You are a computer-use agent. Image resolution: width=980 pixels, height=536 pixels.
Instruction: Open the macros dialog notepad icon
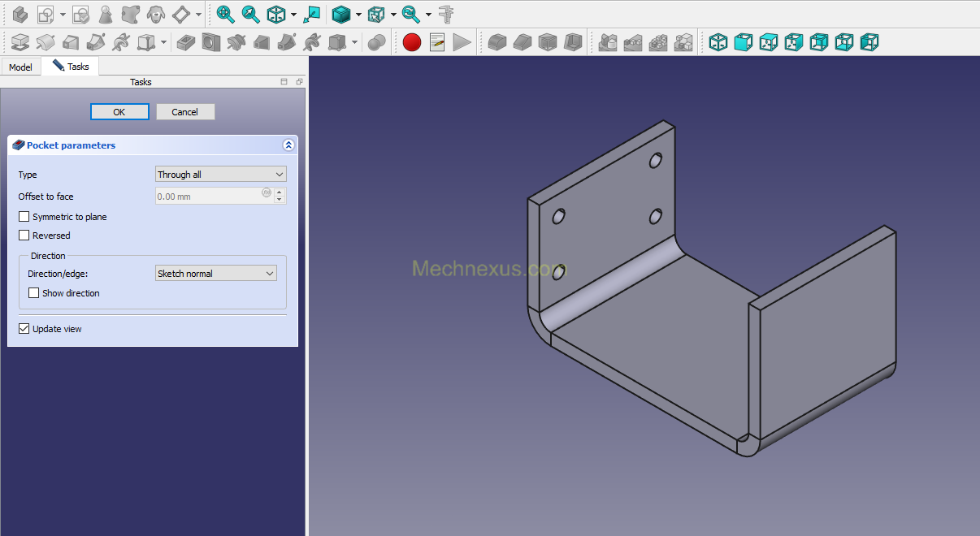(437, 42)
